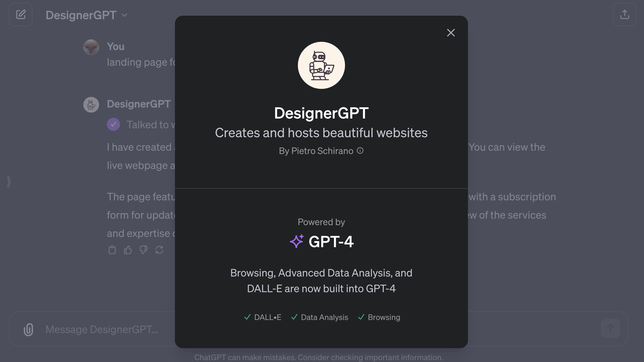Click the thumbs up icon under response
The width and height of the screenshot is (644, 362).
point(128,250)
